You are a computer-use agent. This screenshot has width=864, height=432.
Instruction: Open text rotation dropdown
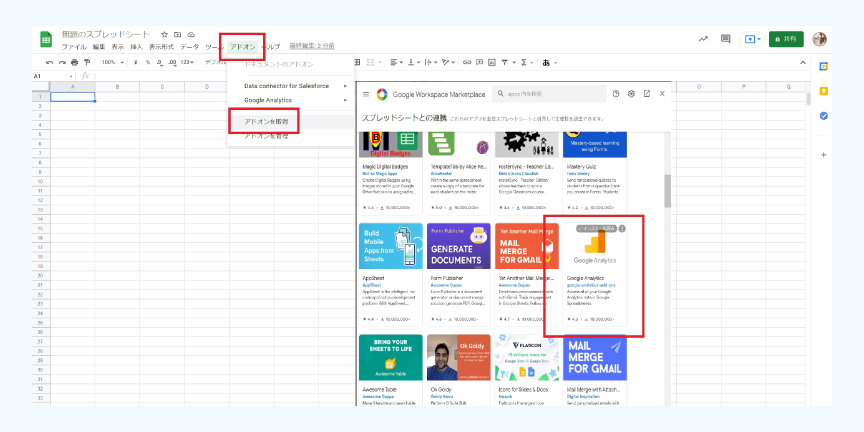coord(448,62)
